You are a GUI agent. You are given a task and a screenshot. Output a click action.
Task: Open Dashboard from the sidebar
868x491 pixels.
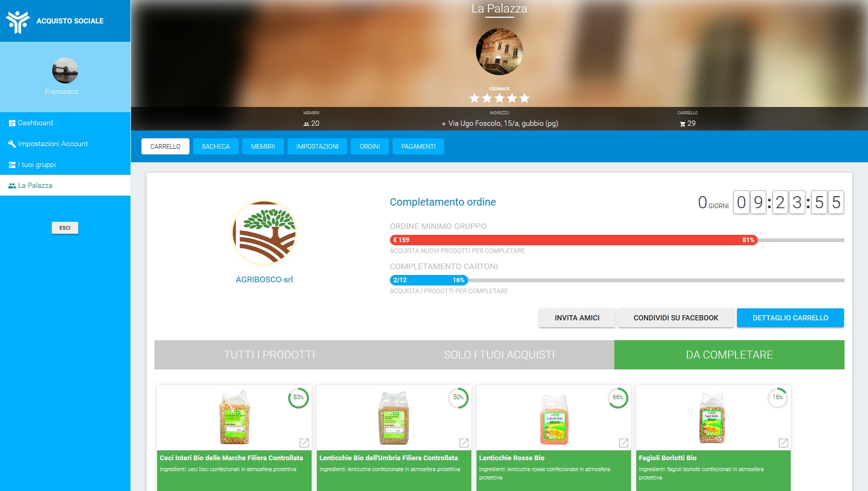35,123
